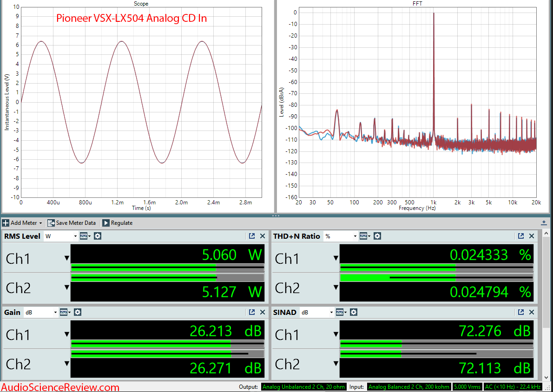Start Regulate from the meter toolbar
This screenshot has width=553, height=392.
[118, 223]
